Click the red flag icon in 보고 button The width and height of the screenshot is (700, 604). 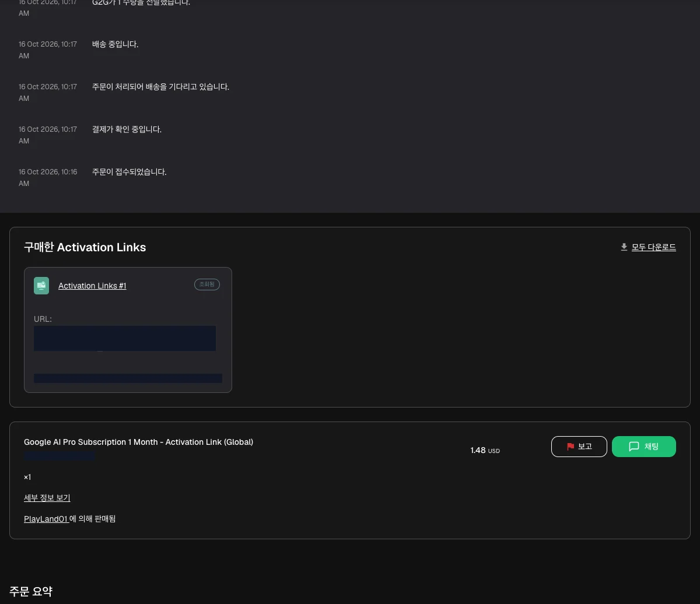tap(570, 447)
